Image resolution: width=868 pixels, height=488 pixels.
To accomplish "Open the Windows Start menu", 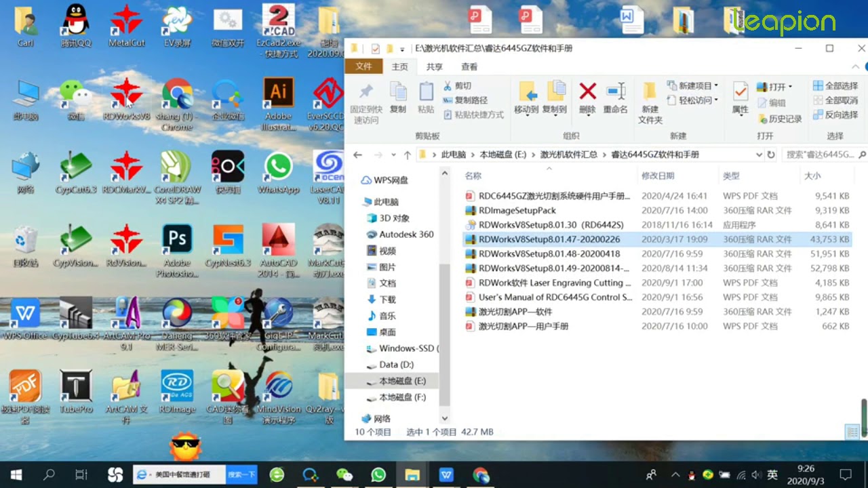I will pos(16,474).
